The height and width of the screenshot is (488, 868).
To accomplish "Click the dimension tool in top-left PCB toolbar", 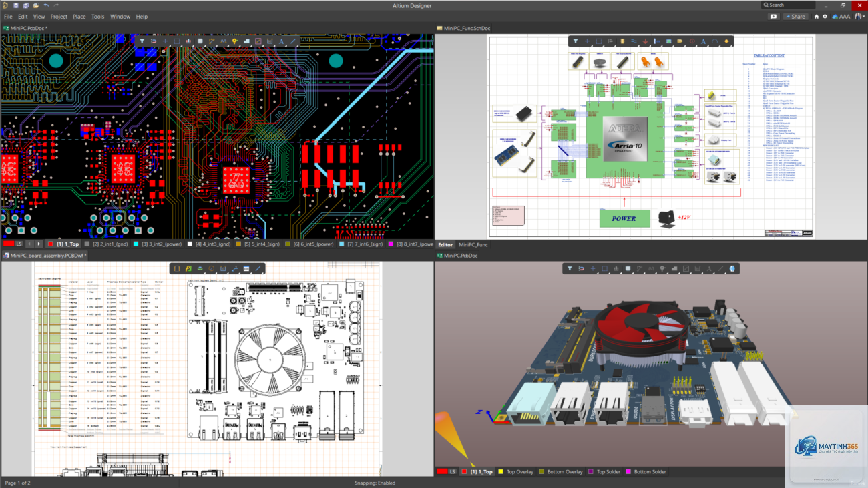I will 270,41.
